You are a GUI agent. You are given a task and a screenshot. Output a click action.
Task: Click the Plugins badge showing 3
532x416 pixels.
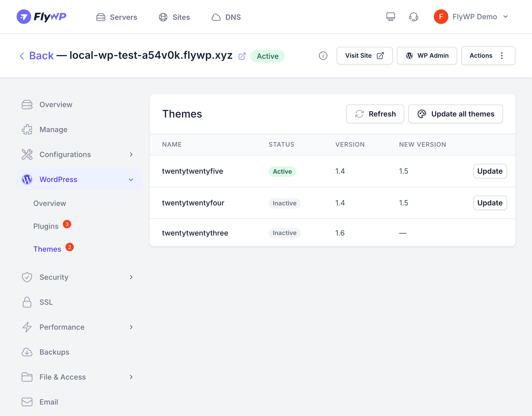point(67,224)
